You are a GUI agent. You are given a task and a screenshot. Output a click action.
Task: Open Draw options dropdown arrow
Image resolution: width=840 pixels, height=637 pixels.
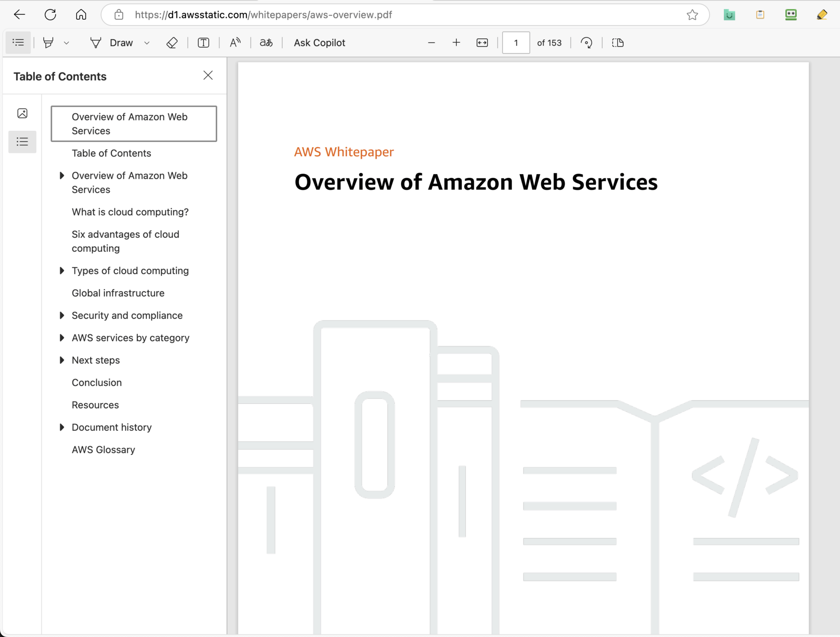[147, 43]
